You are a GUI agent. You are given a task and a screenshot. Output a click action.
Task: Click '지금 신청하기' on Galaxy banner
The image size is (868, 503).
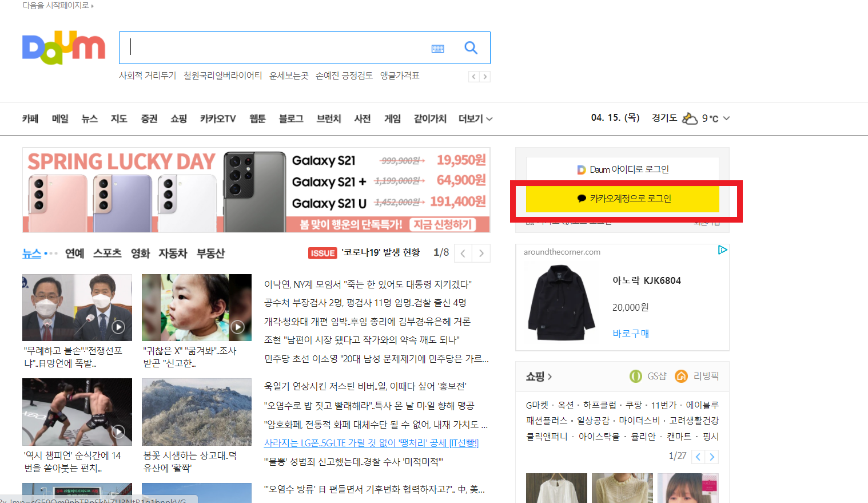click(443, 224)
